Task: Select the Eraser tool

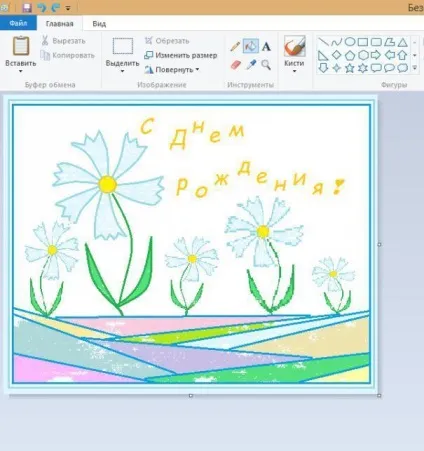Action: point(235,65)
